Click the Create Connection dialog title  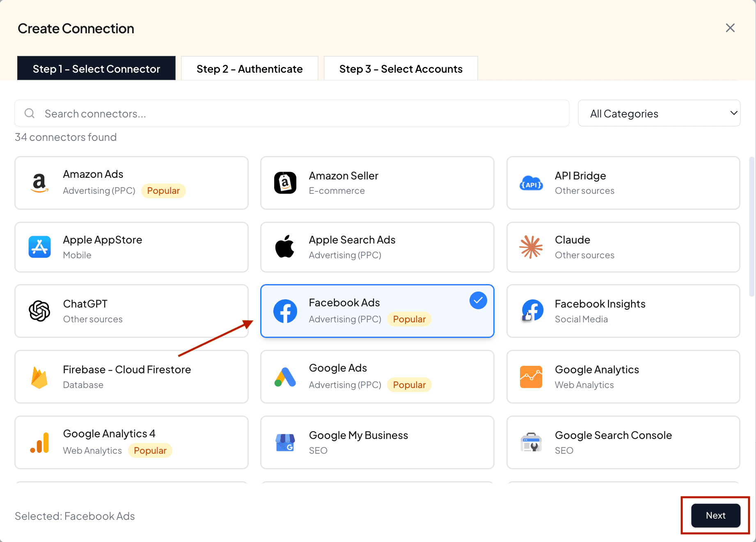[76, 28]
